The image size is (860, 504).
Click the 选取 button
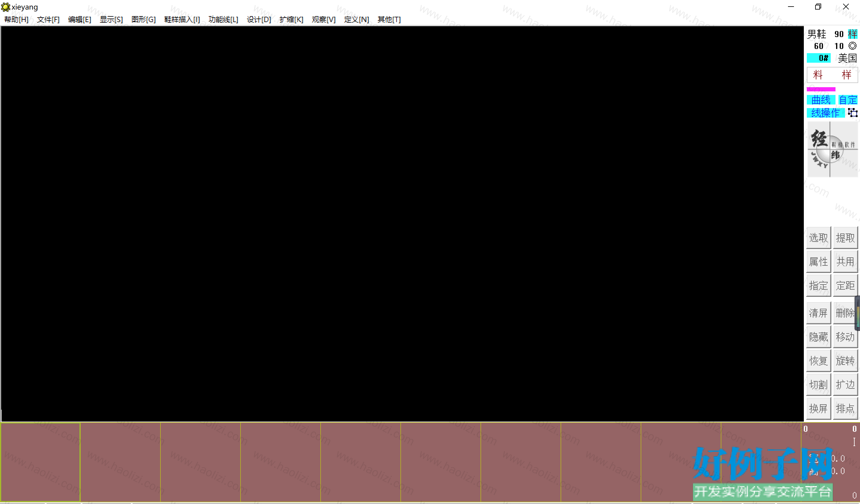(x=818, y=238)
